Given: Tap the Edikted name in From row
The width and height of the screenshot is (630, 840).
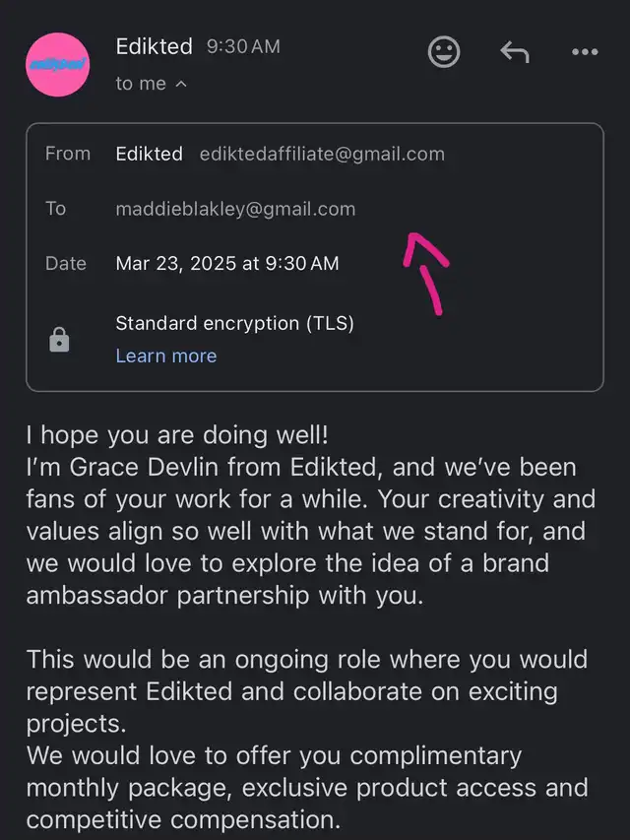Looking at the screenshot, I should coord(149,154).
